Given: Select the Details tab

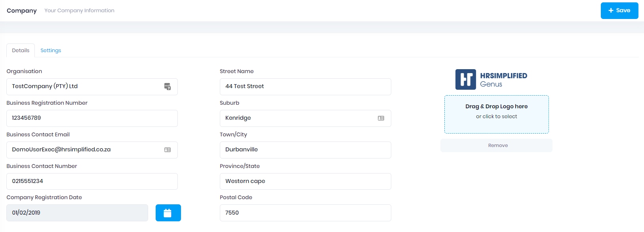Looking at the screenshot, I should (x=21, y=50).
